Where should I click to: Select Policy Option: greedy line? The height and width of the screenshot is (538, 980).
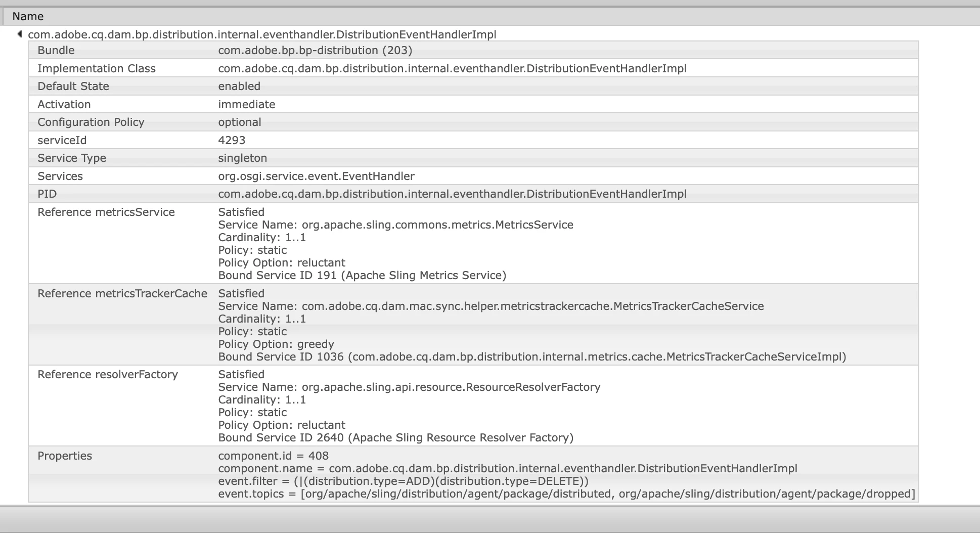(x=276, y=344)
